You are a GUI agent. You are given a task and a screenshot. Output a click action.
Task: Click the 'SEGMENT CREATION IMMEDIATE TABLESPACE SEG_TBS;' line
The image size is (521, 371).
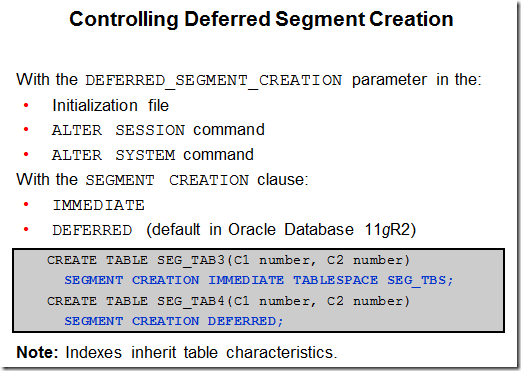click(259, 280)
